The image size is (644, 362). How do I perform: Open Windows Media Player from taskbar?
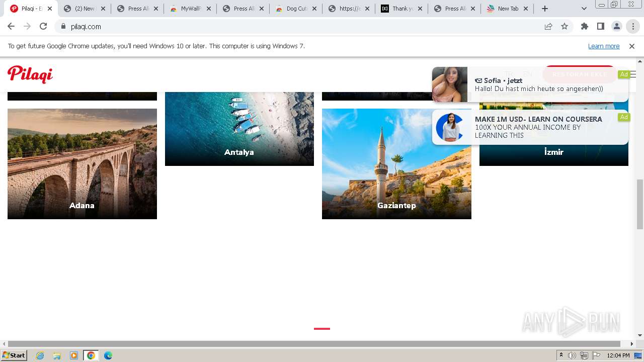click(74, 355)
